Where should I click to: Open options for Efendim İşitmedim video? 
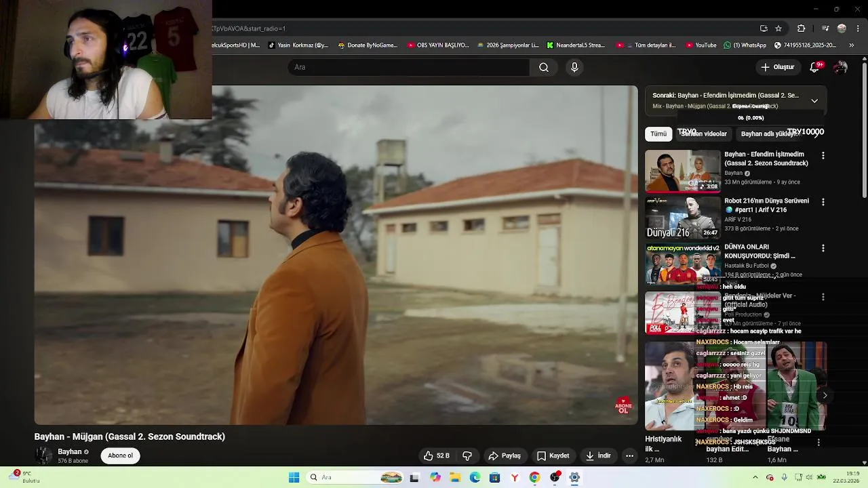[x=823, y=155]
